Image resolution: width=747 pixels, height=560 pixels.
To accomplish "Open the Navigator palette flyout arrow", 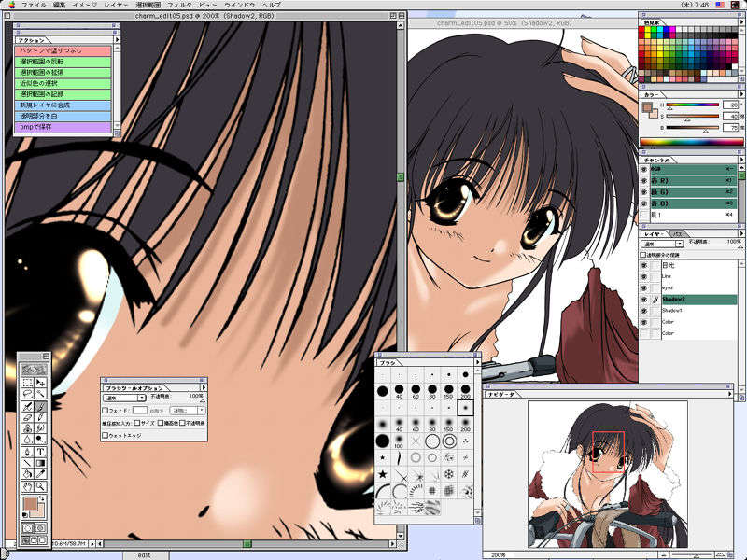I will 729,394.
